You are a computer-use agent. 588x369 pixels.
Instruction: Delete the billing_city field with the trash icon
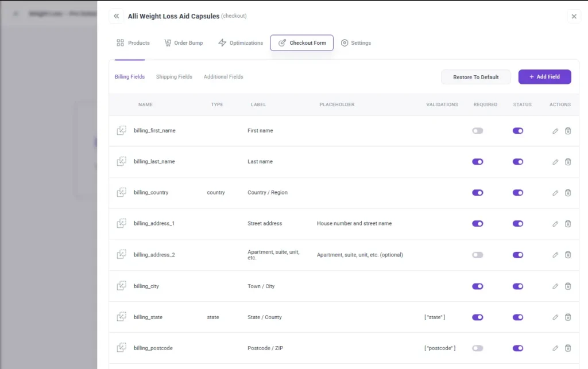[x=568, y=286]
